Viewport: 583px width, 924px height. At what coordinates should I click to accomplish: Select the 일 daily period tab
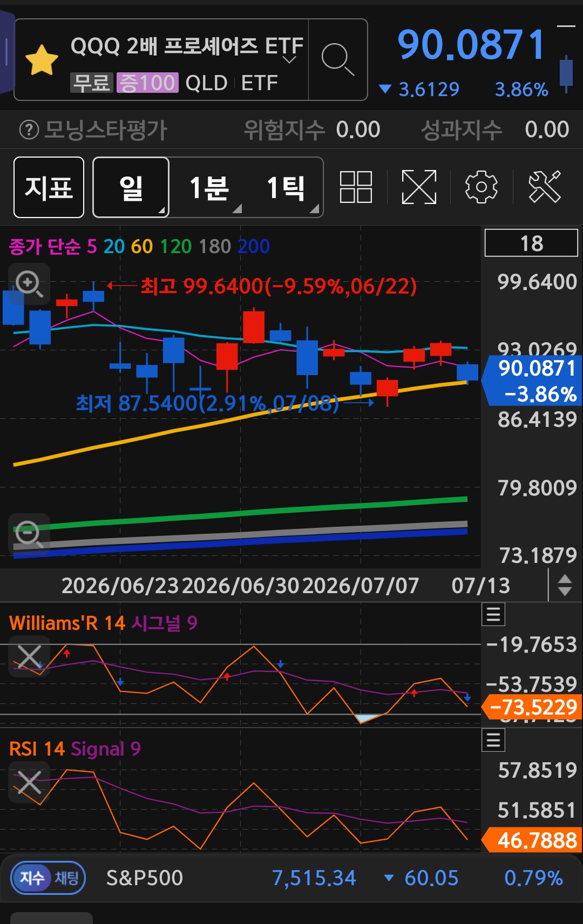(131, 187)
